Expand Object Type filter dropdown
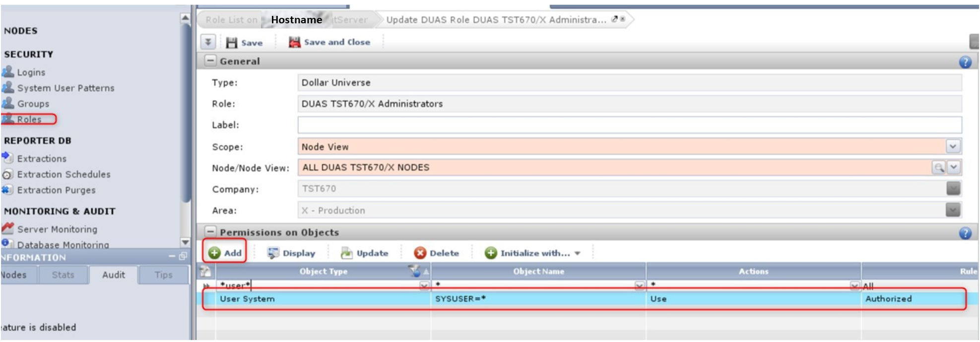Viewport: 980px width, 342px height. tap(424, 286)
